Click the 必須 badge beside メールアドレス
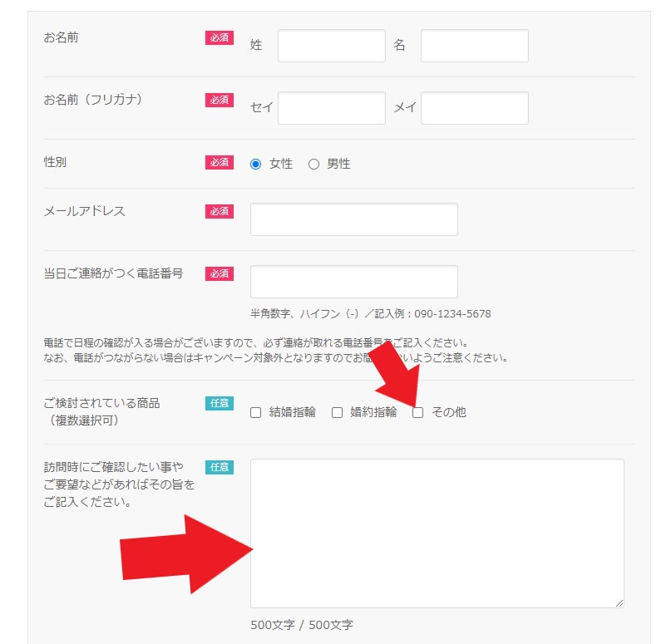This screenshot has width=671, height=644. pyautogui.click(x=220, y=211)
